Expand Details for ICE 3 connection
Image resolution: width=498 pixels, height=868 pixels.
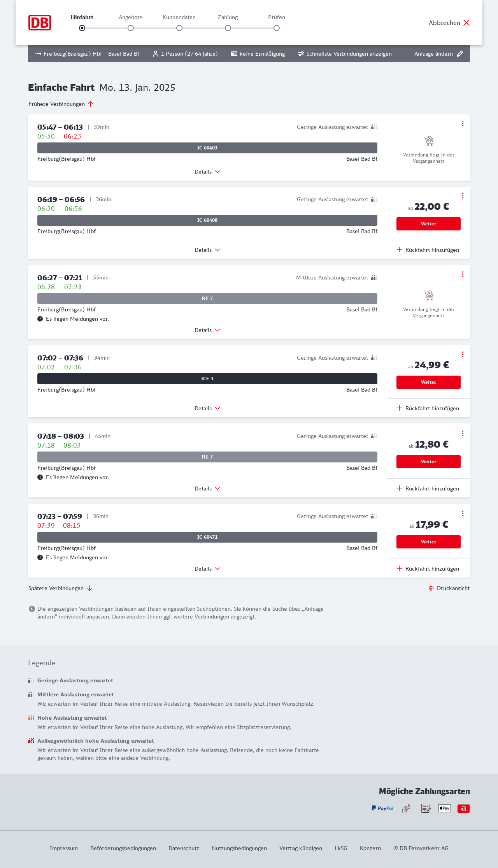point(207,408)
